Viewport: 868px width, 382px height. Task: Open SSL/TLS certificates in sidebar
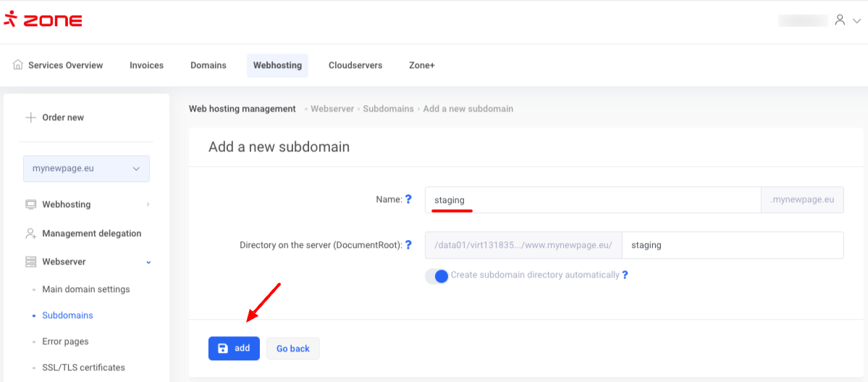[x=83, y=368]
